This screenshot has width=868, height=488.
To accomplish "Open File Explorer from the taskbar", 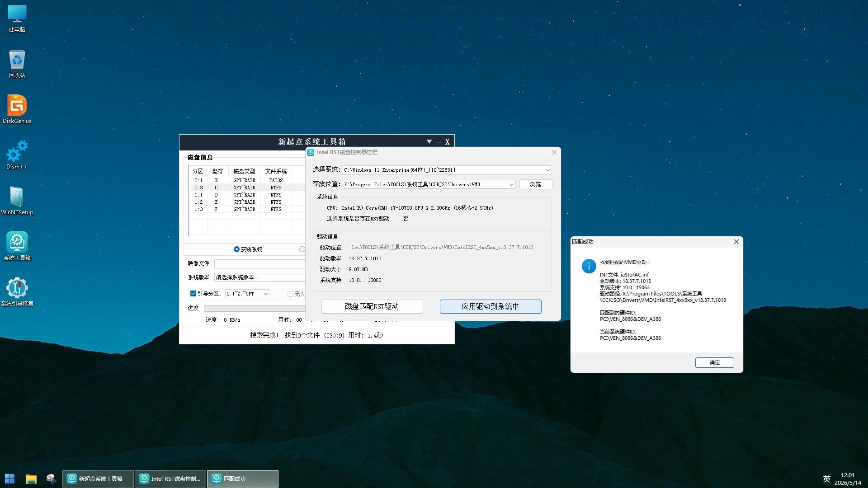I will tap(31, 479).
